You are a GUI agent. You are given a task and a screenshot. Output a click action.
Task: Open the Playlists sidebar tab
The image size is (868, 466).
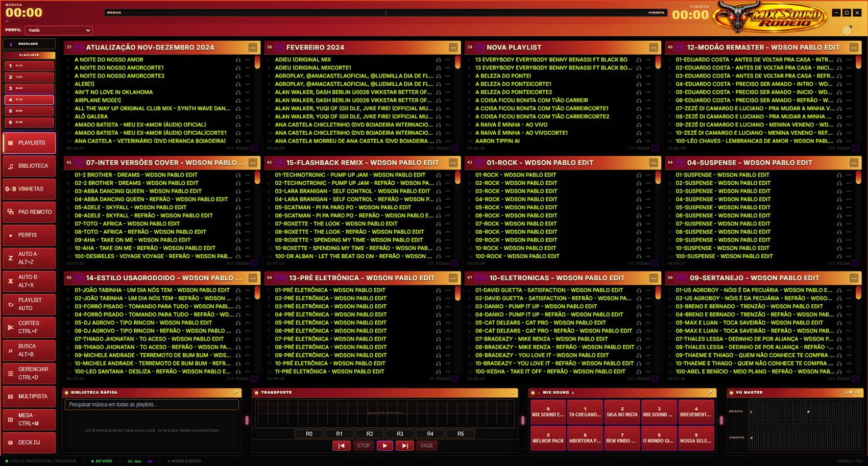coord(29,143)
